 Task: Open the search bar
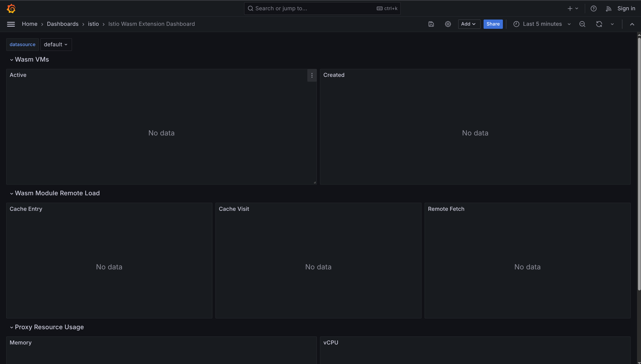tap(322, 8)
